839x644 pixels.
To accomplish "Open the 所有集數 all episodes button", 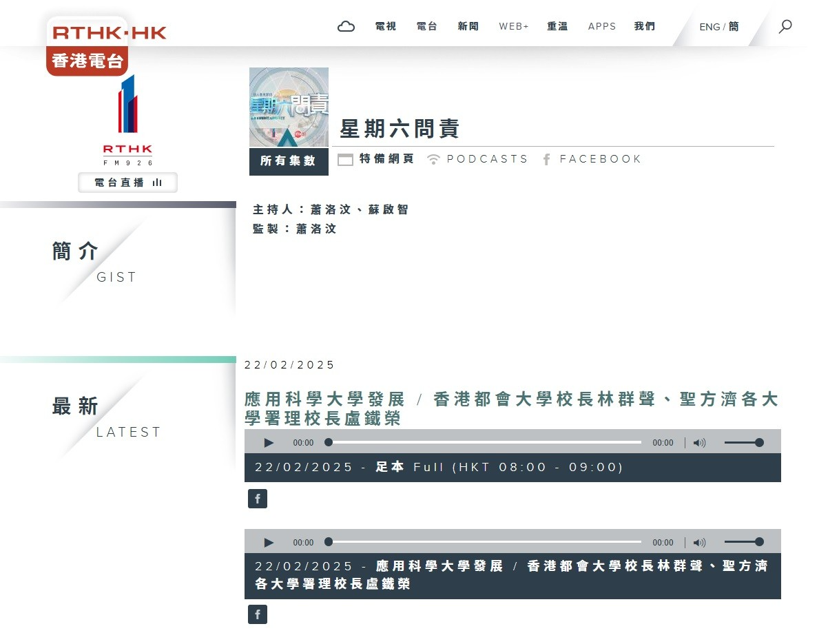I will click(x=289, y=161).
